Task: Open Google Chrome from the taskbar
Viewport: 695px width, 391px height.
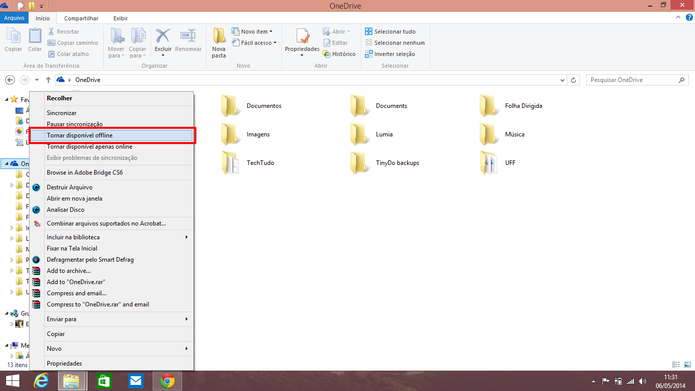Action: 167,381
